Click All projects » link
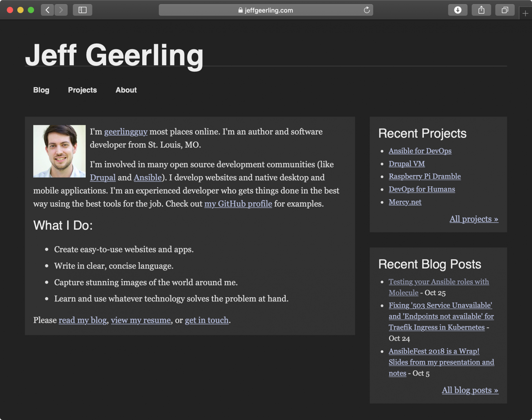Image resolution: width=532 pixels, height=420 pixels. coord(474,219)
